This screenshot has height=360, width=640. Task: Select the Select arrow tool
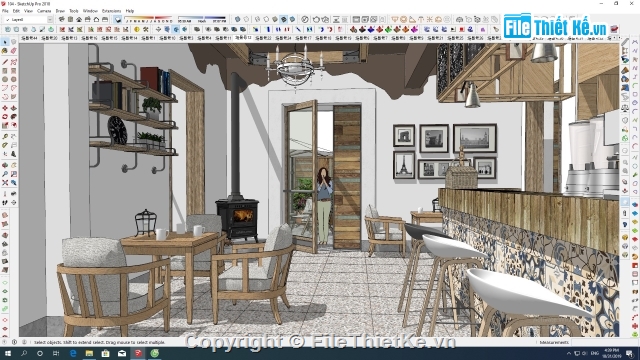coord(5,42)
